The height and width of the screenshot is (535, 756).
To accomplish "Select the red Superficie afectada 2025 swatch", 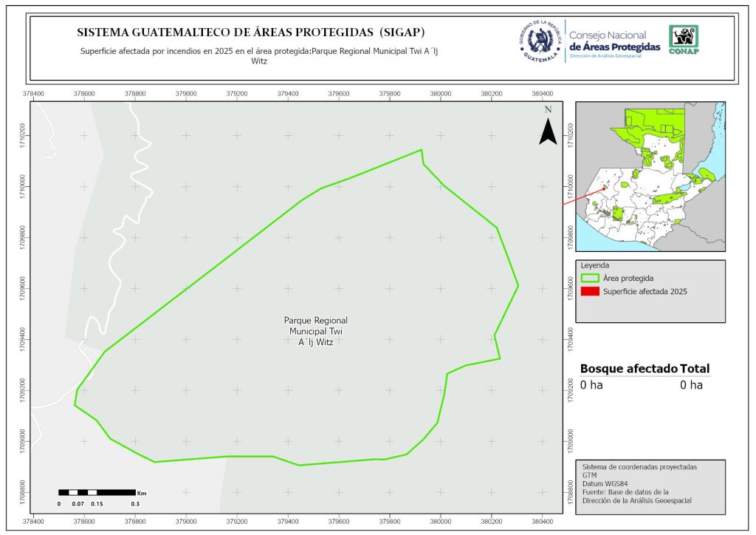I will [590, 292].
